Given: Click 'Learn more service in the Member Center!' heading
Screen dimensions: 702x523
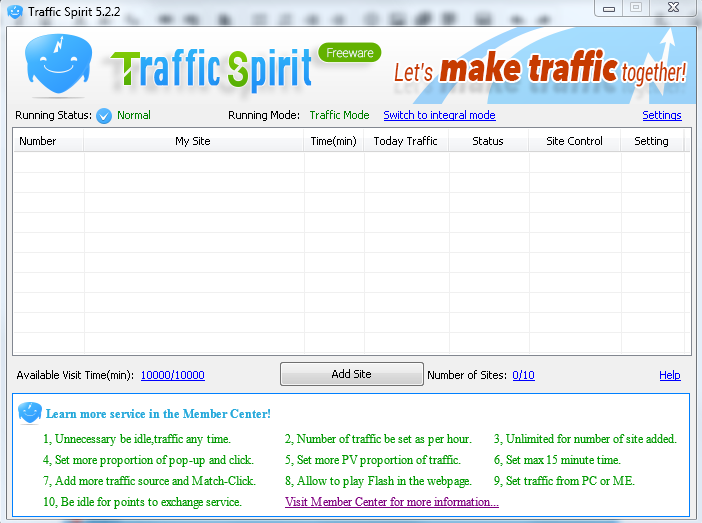Looking at the screenshot, I should click(x=158, y=413).
